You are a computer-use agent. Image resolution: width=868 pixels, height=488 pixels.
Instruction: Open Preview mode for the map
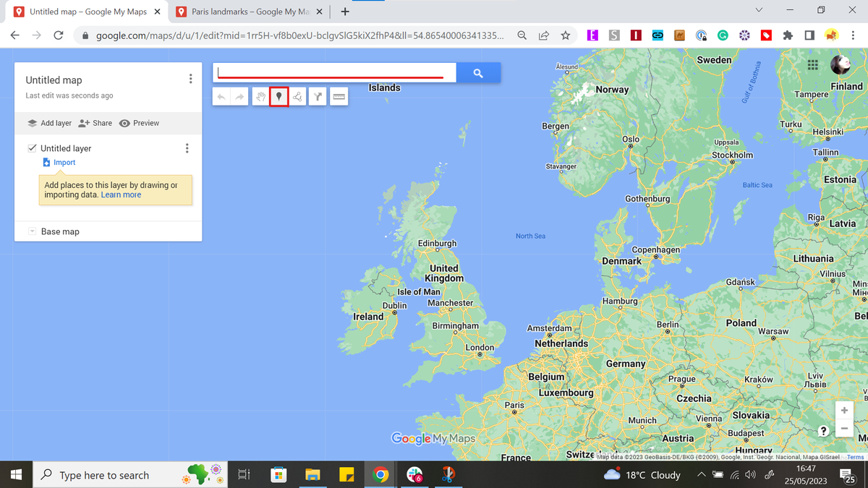coord(139,123)
